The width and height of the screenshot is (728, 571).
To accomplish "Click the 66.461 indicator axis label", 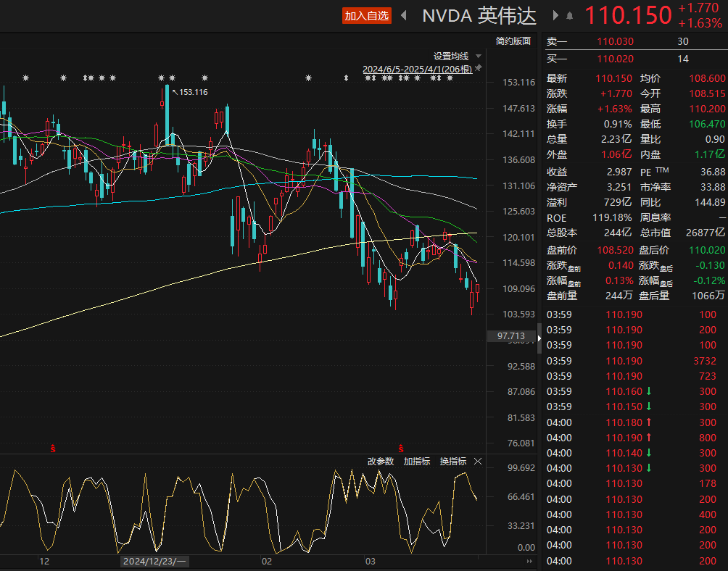I will (x=521, y=497).
